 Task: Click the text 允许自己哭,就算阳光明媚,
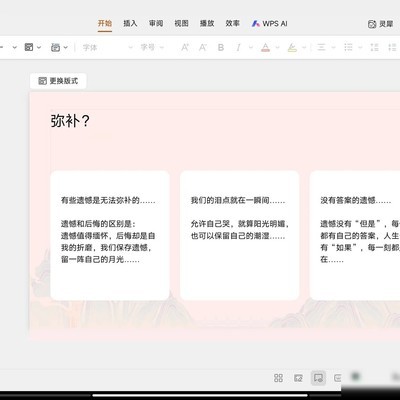(x=240, y=224)
